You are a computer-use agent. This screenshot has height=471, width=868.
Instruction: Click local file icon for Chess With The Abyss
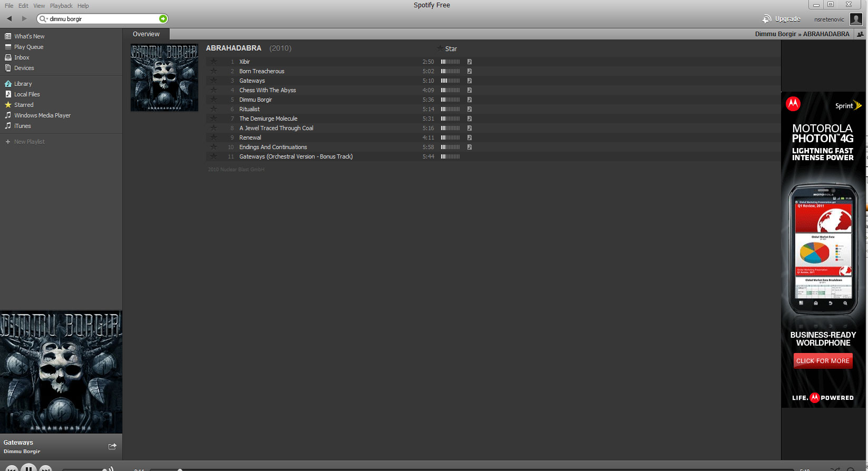coord(469,90)
